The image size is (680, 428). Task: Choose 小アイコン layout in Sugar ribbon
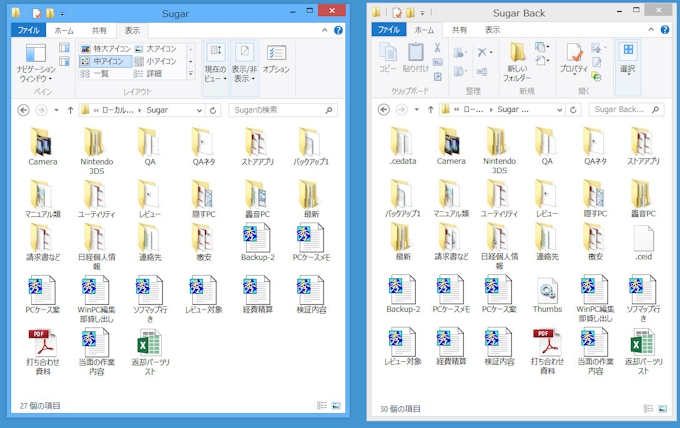pos(155,61)
